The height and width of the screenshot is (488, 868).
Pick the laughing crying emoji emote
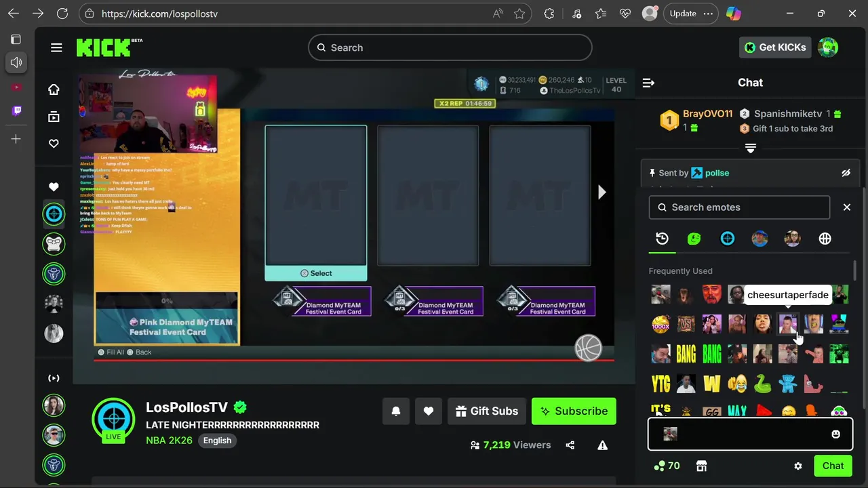pos(737,384)
